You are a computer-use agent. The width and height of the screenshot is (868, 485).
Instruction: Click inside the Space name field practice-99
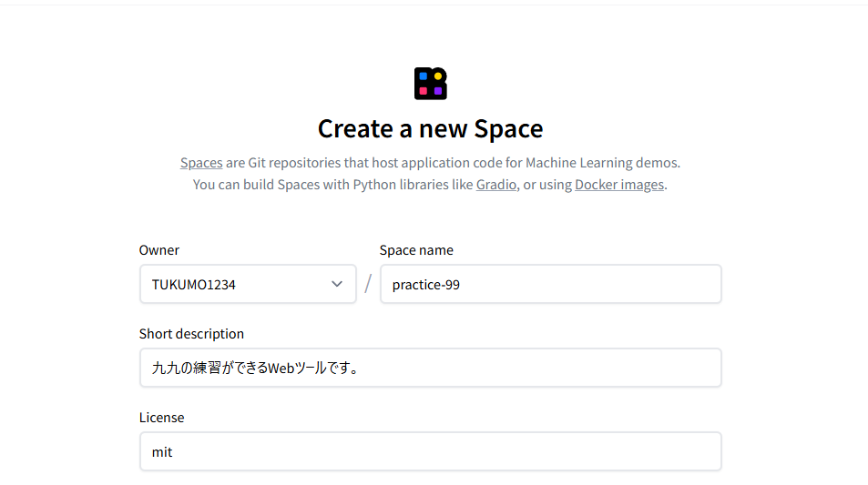[551, 284]
